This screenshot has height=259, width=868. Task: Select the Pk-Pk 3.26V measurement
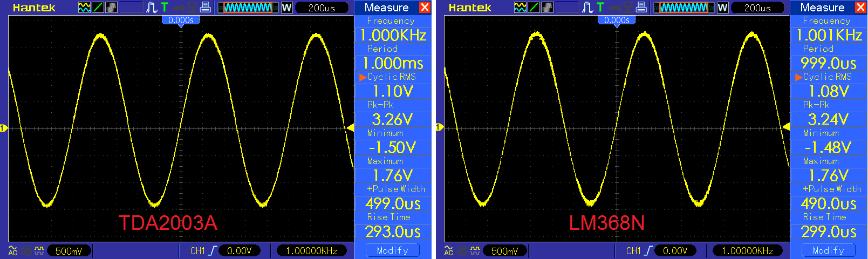(393, 113)
